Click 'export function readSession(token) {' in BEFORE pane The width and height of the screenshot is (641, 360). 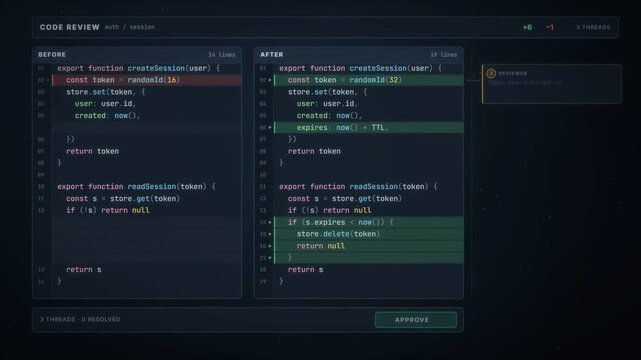pos(137,187)
